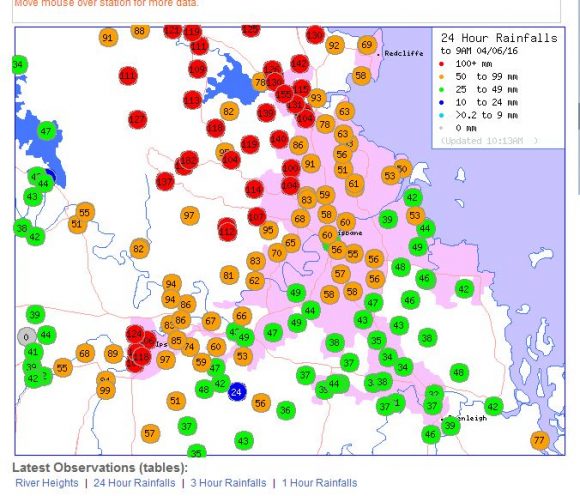The height and width of the screenshot is (496, 580).
Task: Click the '24 Hour Rainfalls' legend title
Action: (x=499, y=38)
